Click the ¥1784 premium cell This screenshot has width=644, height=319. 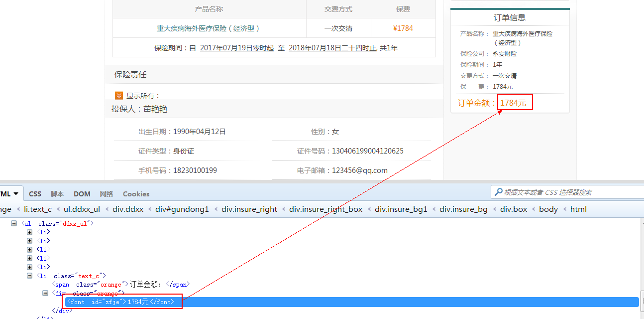(403, 28)
